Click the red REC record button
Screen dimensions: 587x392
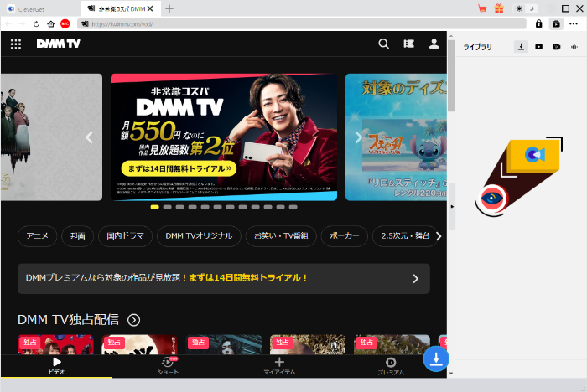point(65,24)
